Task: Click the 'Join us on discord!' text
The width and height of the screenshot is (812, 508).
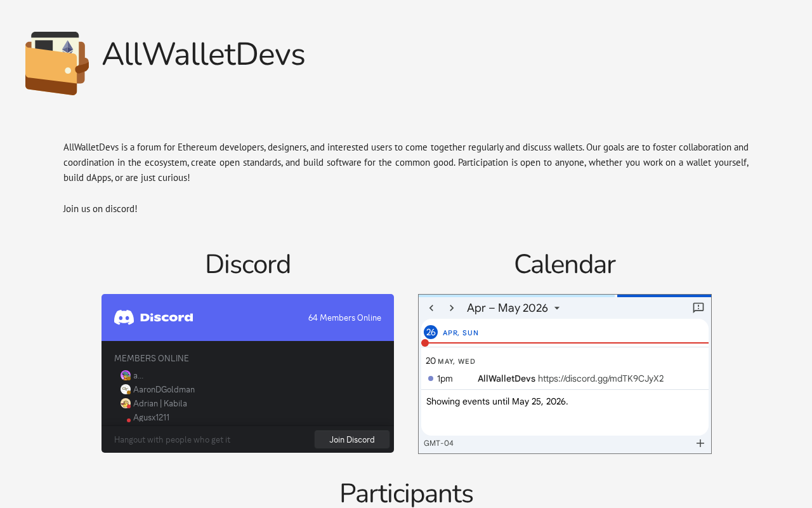Action: [x=100, y=208]
